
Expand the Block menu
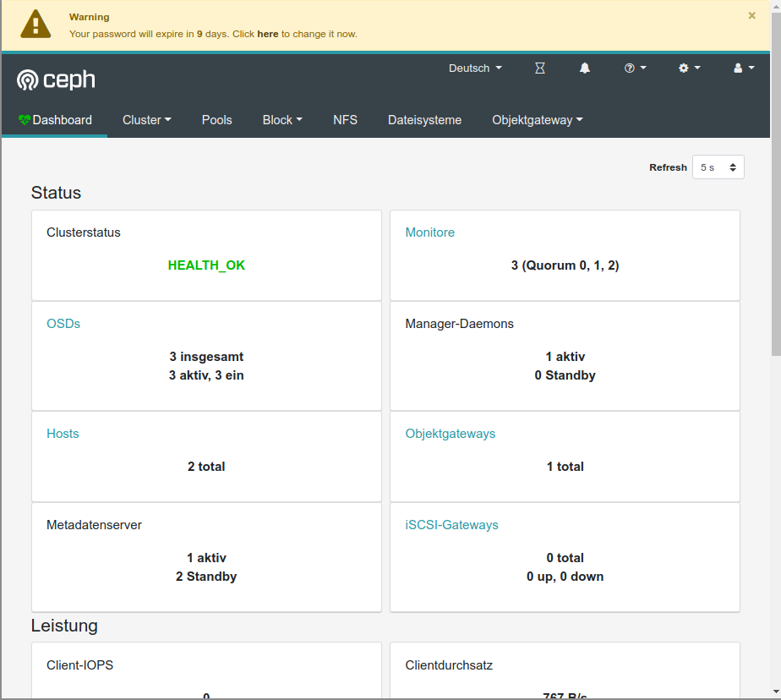(282, 120)
